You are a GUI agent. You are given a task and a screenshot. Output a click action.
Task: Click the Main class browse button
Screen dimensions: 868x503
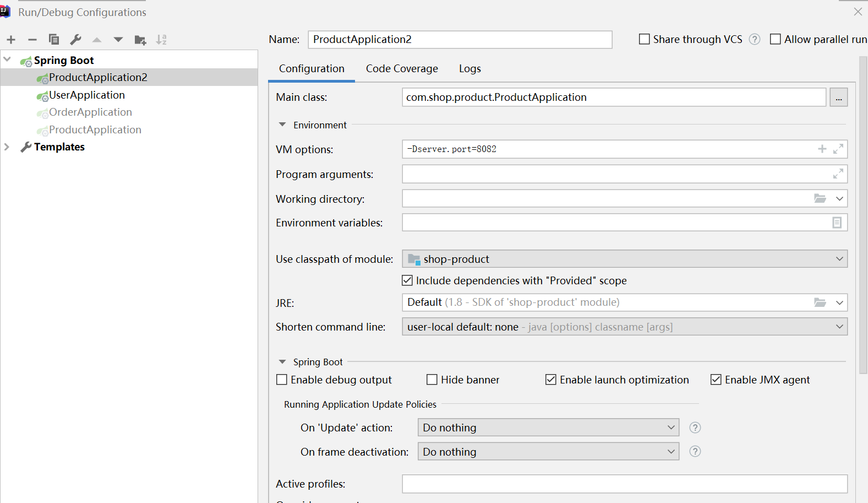pyautogui.click(x=838, y=98)
